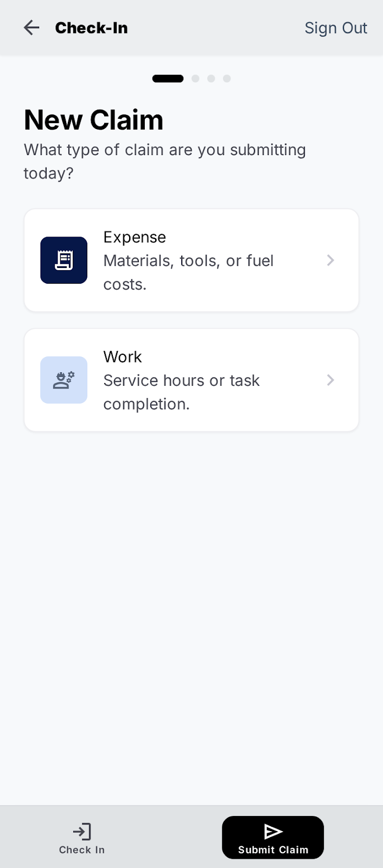Select the Work claim type title
Screen dimensions: 383x868
click(123, 357)
